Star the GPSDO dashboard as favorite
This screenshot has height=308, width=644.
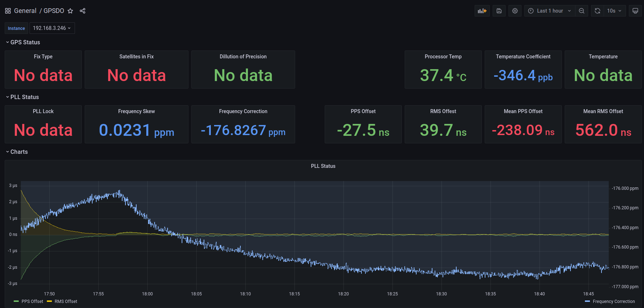[x=70, y=11]
